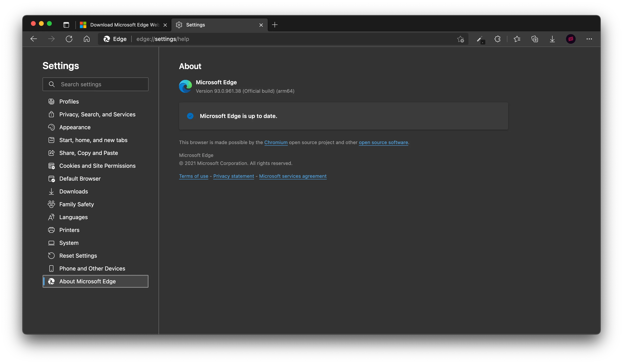Open the Favorites star list icon
This screenshot has height=364, width=623.
pos(517,39)
